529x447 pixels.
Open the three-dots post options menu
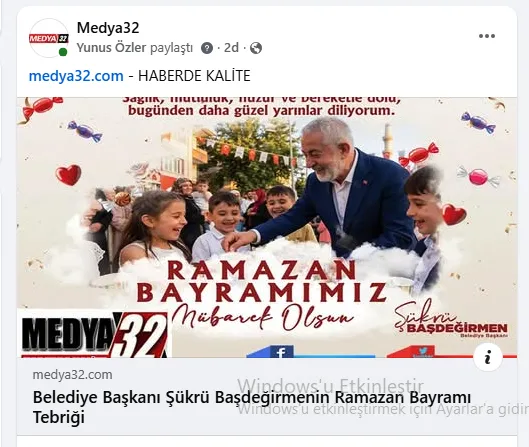tap(486, 36)
